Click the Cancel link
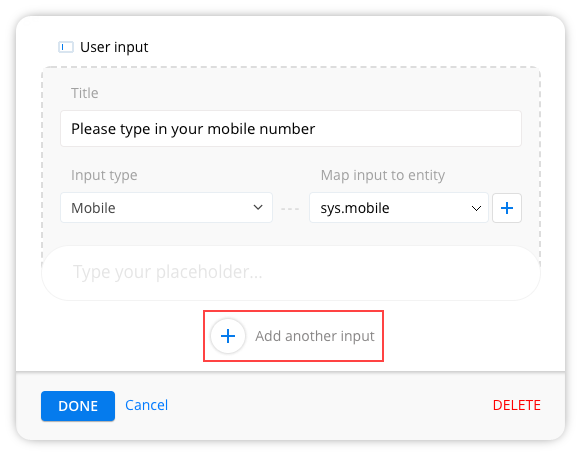 [146, 405]
